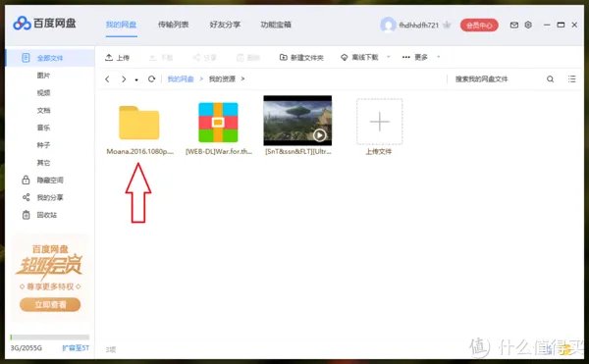Open the 回收站 recycle bin
The image size is (589, 364).
tap(46, 215)
